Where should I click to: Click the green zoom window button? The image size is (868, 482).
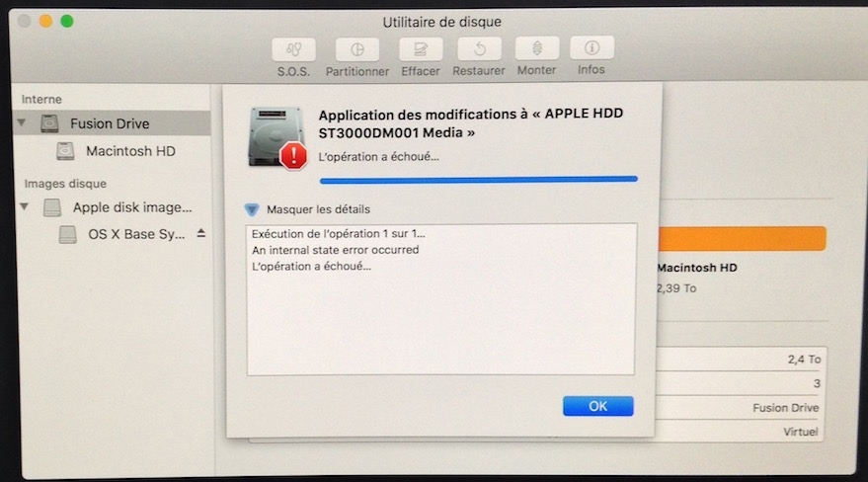(67, 21)
